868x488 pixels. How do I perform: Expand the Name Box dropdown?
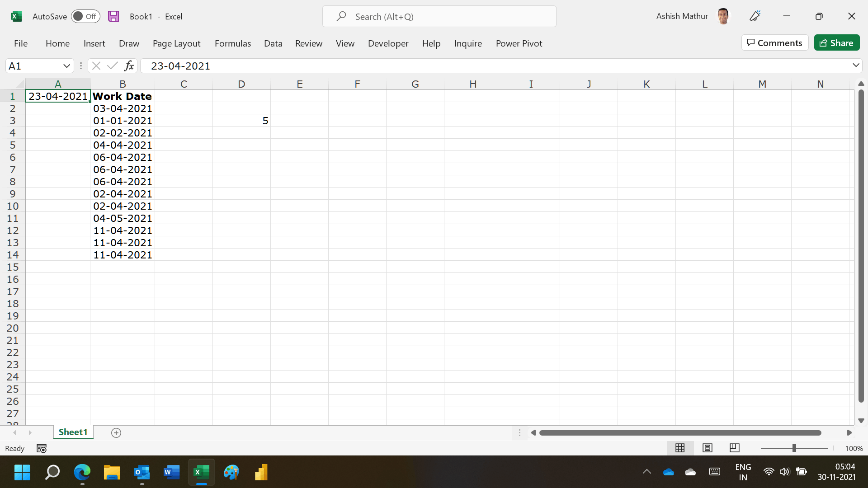[66, 66]
